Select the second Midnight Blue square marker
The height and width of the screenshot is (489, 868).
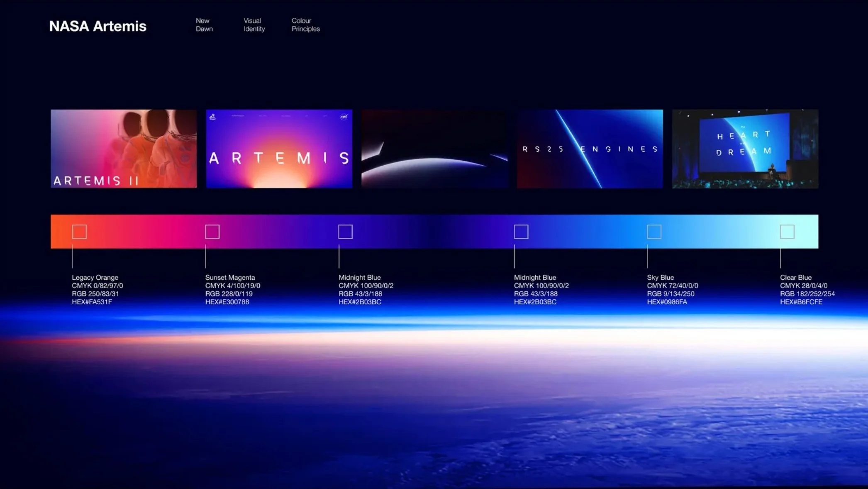521,232
